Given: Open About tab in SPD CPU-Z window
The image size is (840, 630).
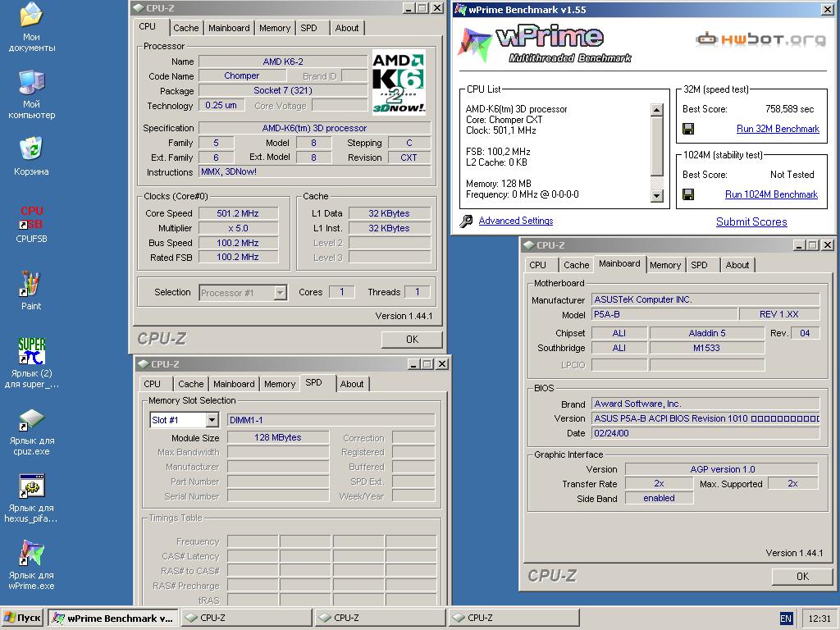Looking at the screenshot, I should click(x=352, y=384).
